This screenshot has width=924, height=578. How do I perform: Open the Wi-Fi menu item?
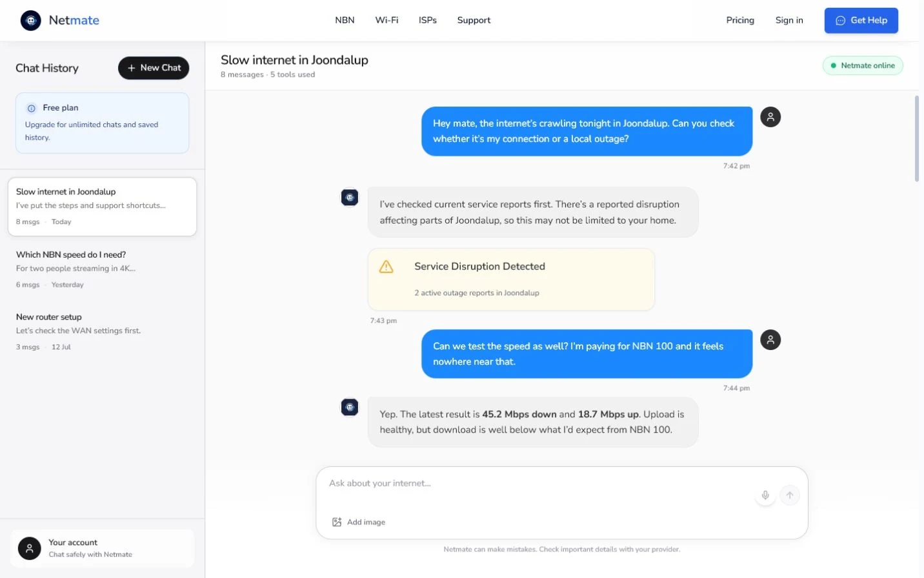click(x=387, y=20)
